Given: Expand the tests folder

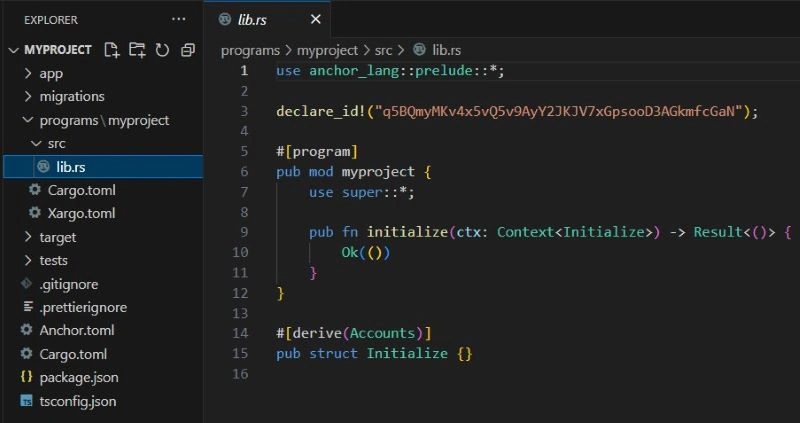Looking at the screenshot, I should (28, 261).
